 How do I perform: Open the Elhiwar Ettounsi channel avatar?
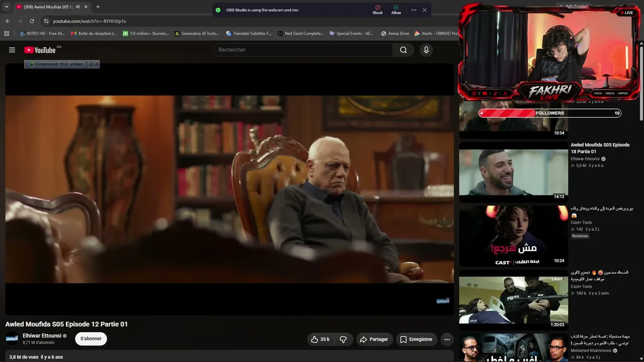coord(12,338)
